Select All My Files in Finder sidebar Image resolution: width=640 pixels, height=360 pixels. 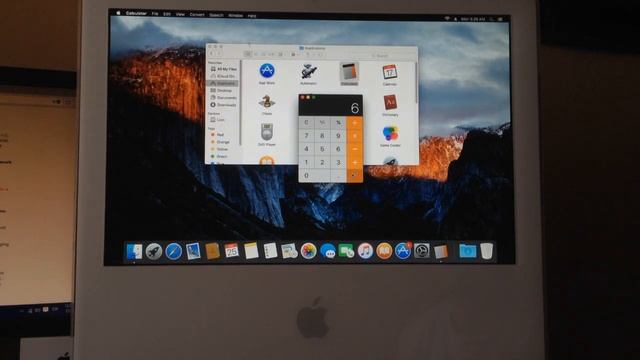tap(223, 69)
